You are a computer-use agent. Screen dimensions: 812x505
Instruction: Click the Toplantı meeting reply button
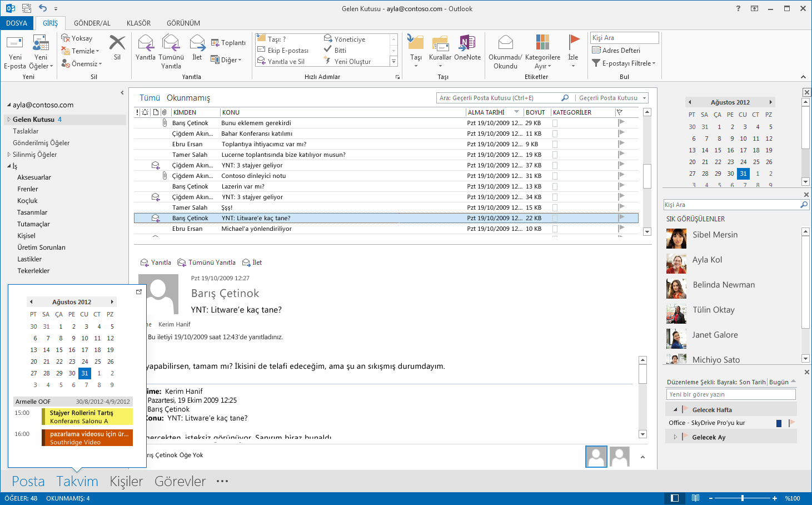pyautogui.click(x=228, y=43)
